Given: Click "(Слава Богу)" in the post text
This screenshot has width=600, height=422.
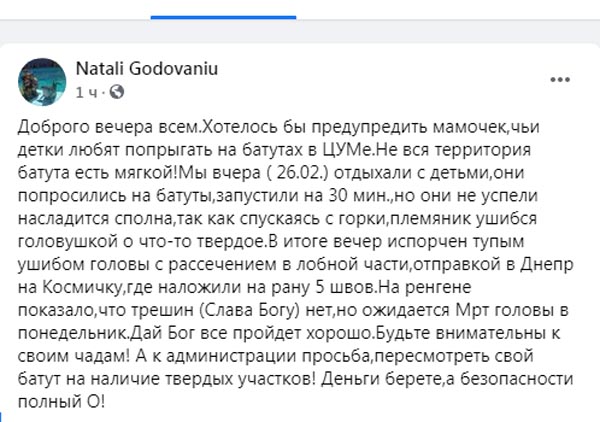Looking at the screenshot, I should (x=249, y=310).
